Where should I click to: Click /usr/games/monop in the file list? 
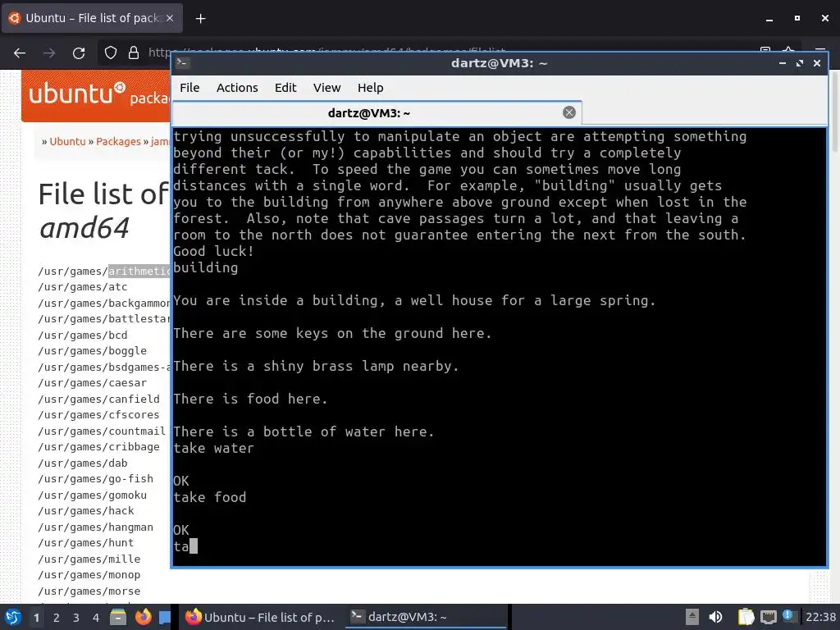tap(89, 575)
